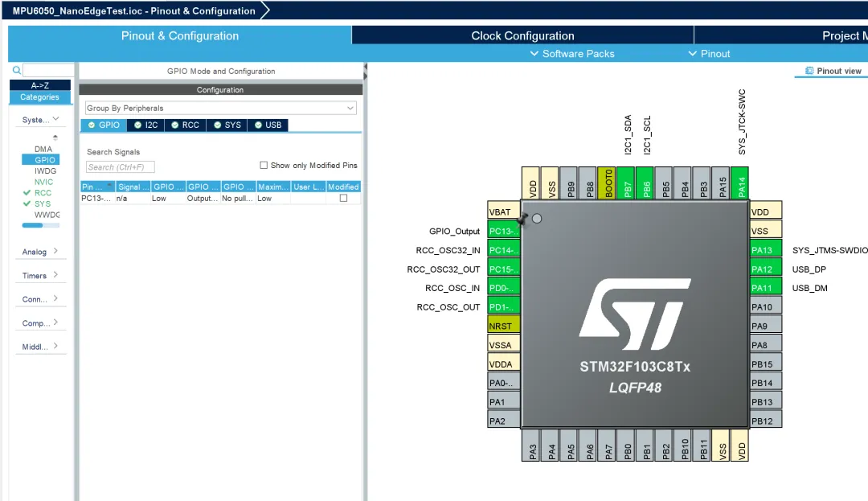
Task: Click the PA12 USB_DP pin
Action: point(765,269)
